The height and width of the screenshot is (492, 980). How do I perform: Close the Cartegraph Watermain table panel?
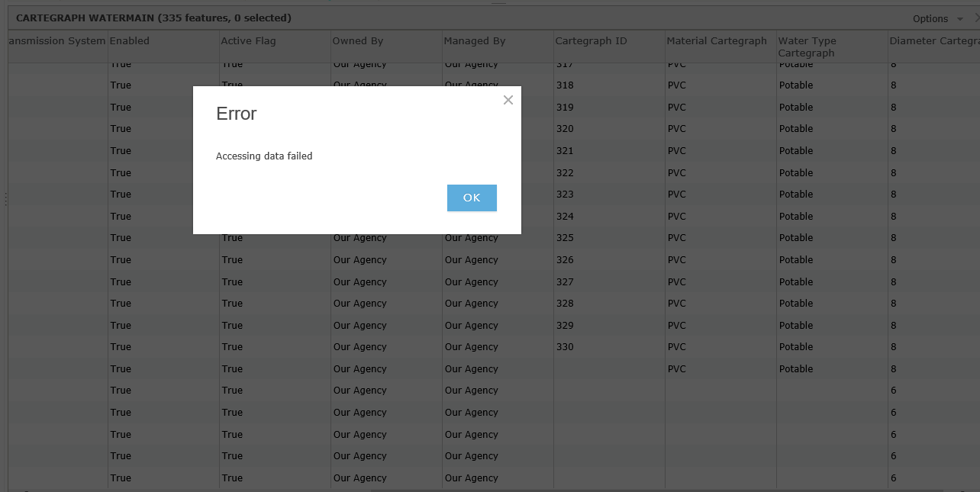[x=977, y=17]
